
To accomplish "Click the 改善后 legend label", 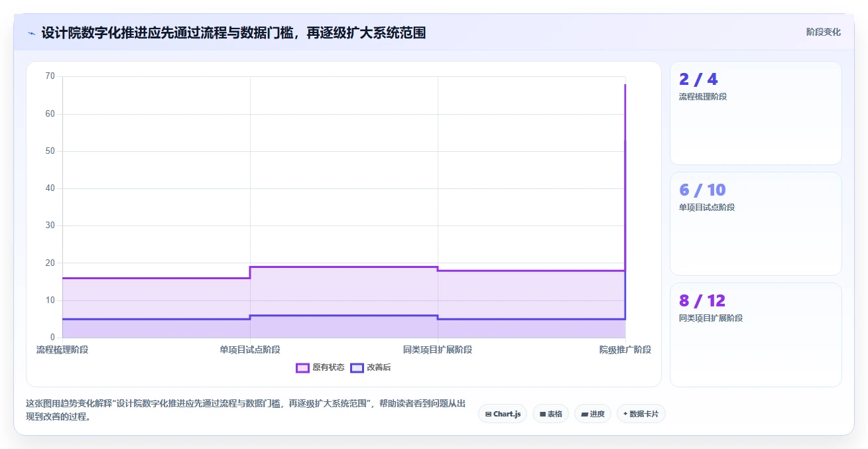I will click(x=379, y=368).
